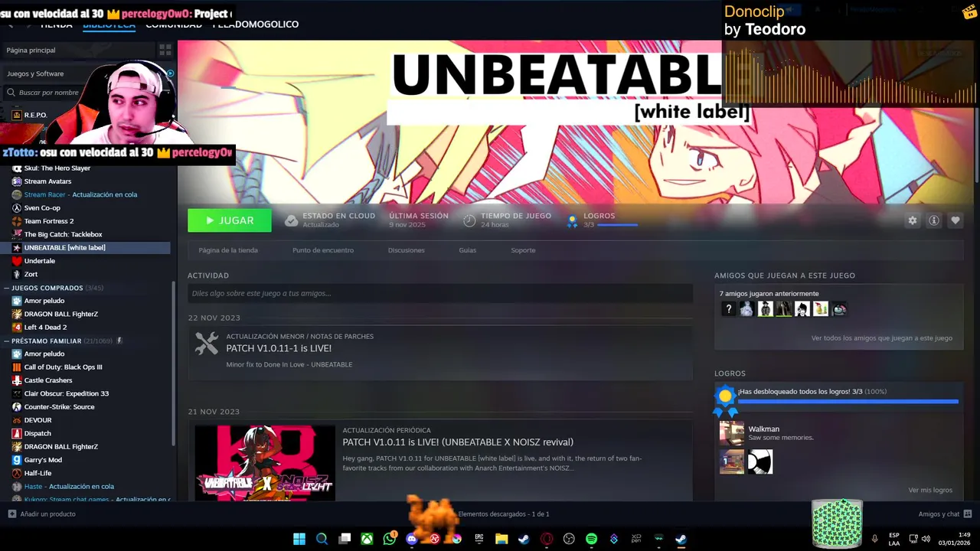This screenshot has height=551, width=980.
Task: Click Ver mis logros link
Action: click(930, 490)
